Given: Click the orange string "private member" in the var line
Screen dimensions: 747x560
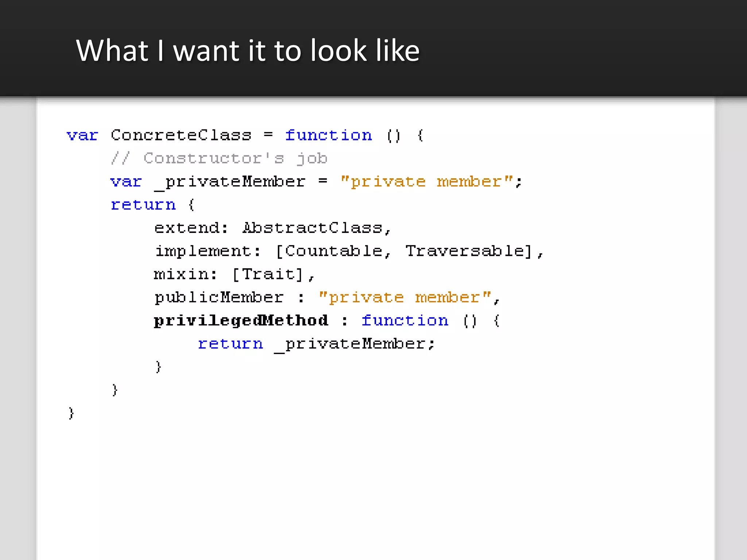Looking at the screenshot, I should tap(427, 182).
